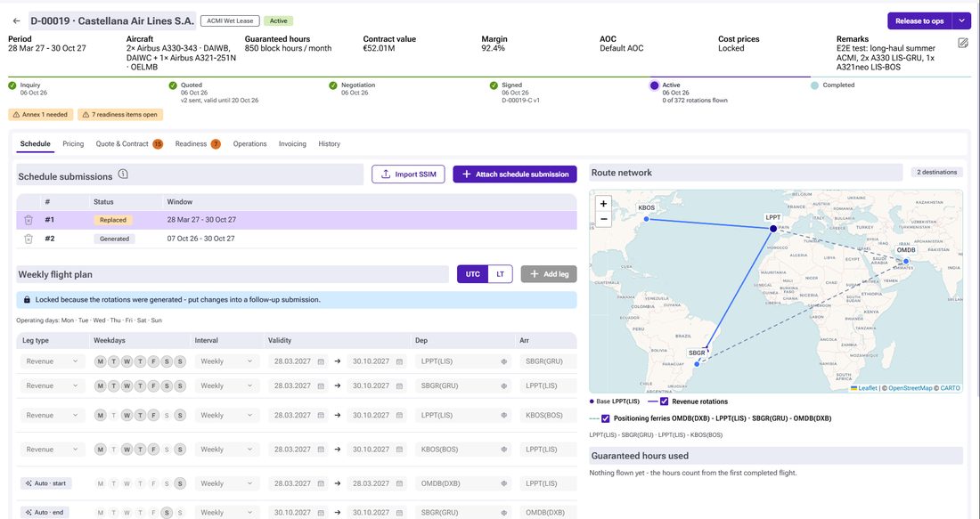980x519 pixels.
Task: Toggle Tuesday on the LPPT to KBOS leg
Action: coord(113,416)
